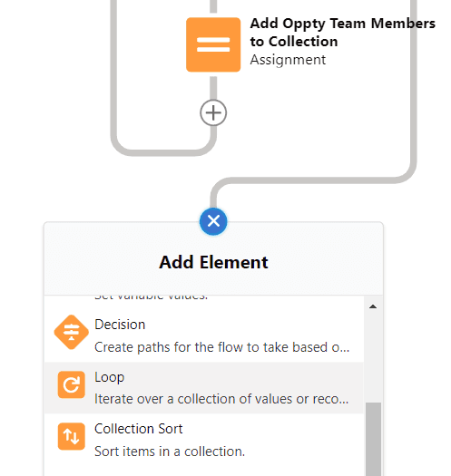Click the partially hidden Set variable values text
Screen dimensions: 451x476
151,296
